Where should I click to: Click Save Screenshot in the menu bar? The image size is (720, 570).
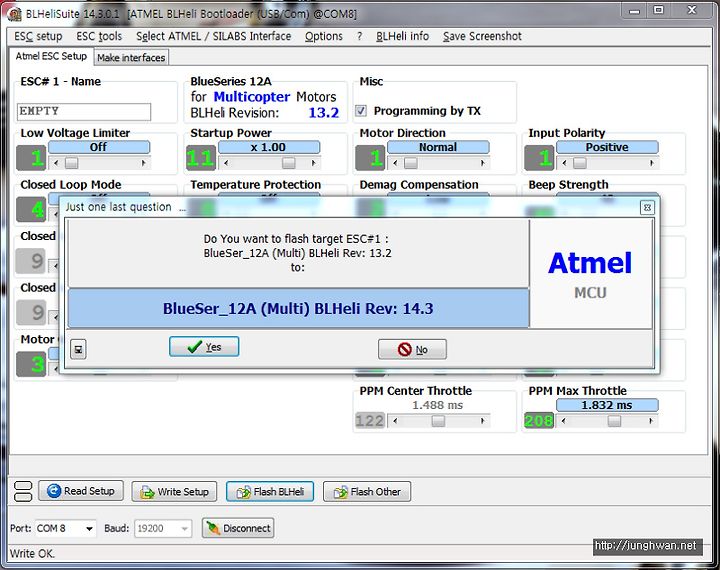[482, 36]
